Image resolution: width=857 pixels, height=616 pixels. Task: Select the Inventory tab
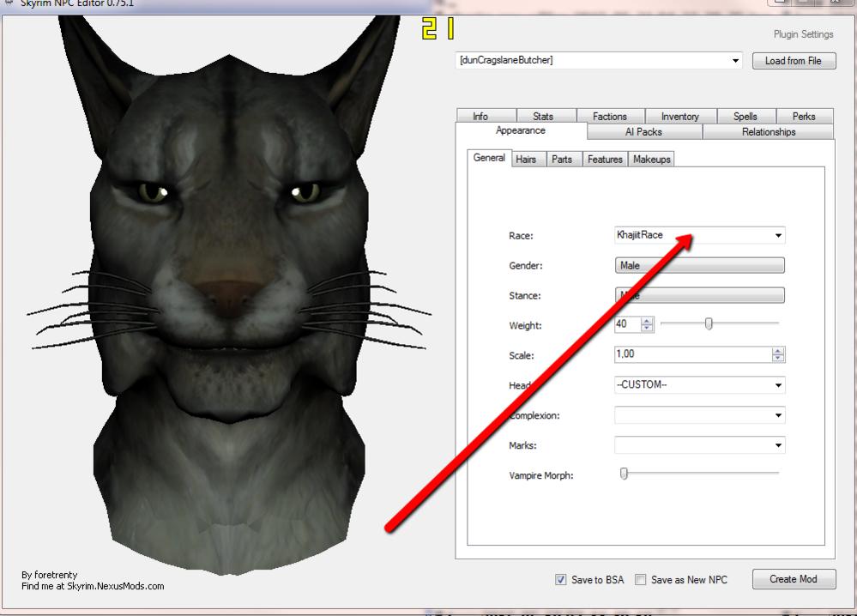(679, 117)
